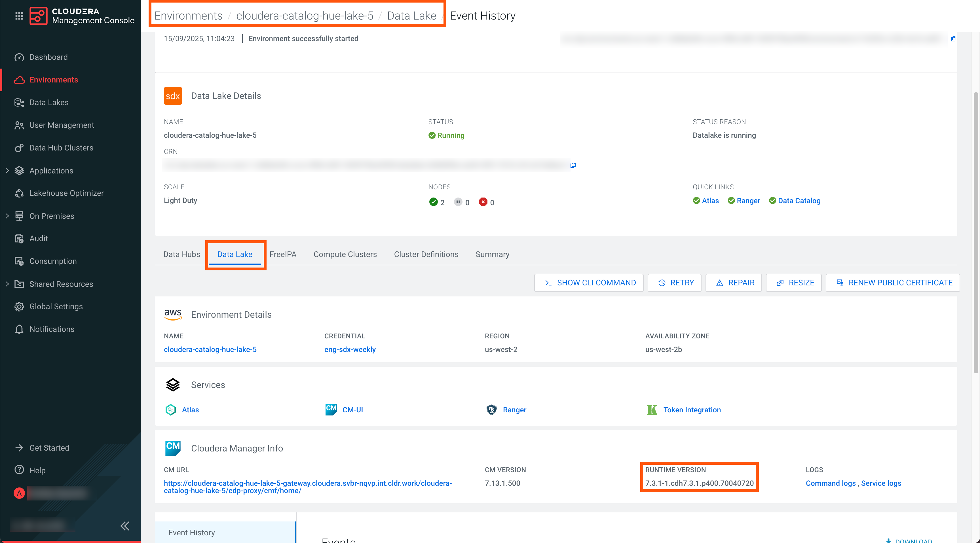Expand the Applications menu
Image resolution: width=980 pixels, height=543 pixels.
click(7, 171)
